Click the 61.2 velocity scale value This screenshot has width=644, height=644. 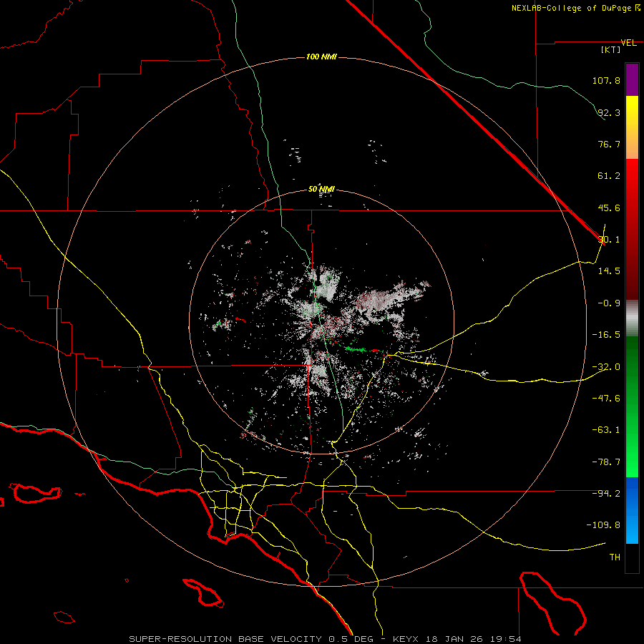(609, 176)
